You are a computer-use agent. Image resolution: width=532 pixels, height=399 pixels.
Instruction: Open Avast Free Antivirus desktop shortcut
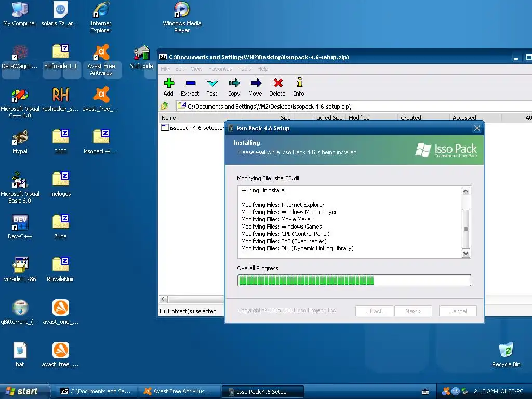point(101,60)
